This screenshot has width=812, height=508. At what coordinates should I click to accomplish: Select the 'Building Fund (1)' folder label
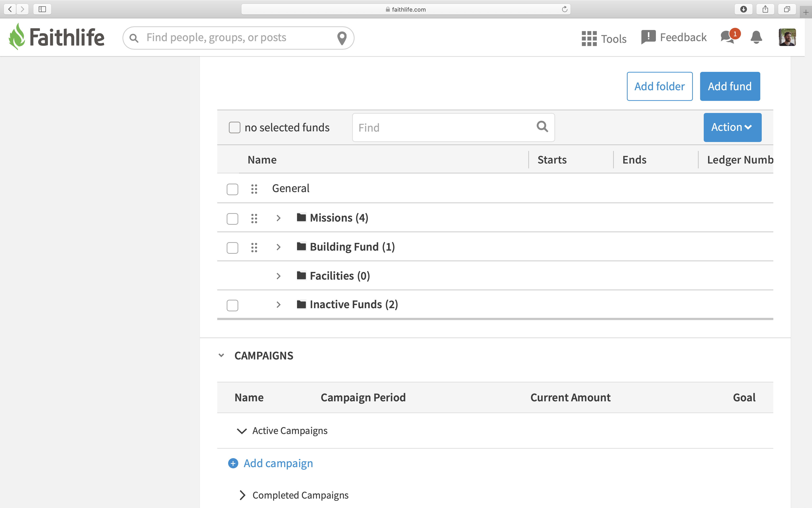point(352,247)
